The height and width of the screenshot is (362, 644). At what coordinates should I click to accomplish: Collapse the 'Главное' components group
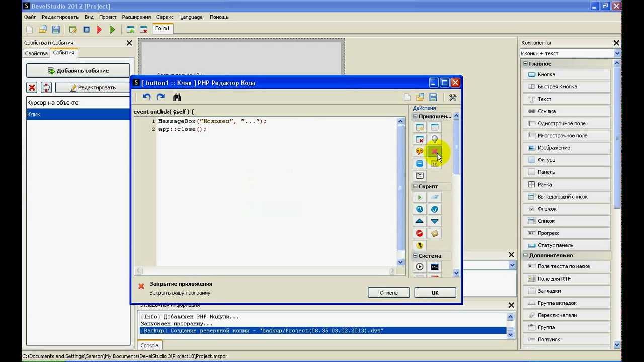[525, 64]
